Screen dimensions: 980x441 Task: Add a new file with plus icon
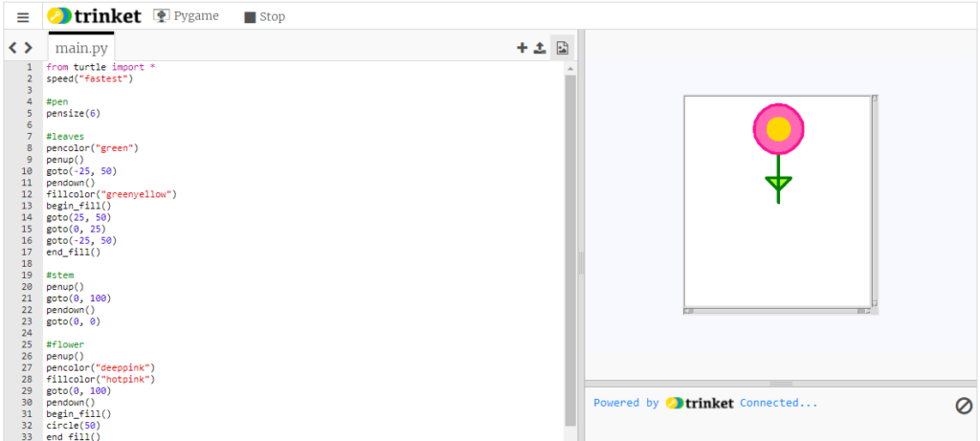pyautogui.click(x=522, y=48)
